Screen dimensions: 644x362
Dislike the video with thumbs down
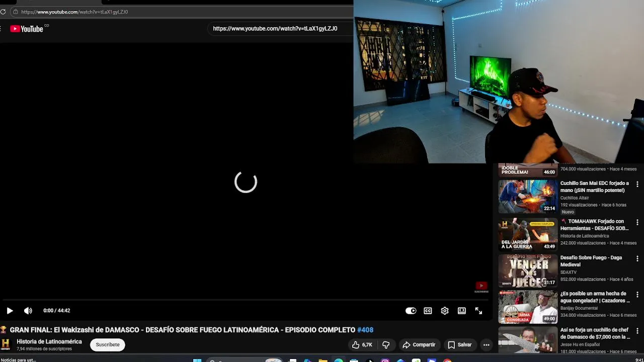[386, 345]
